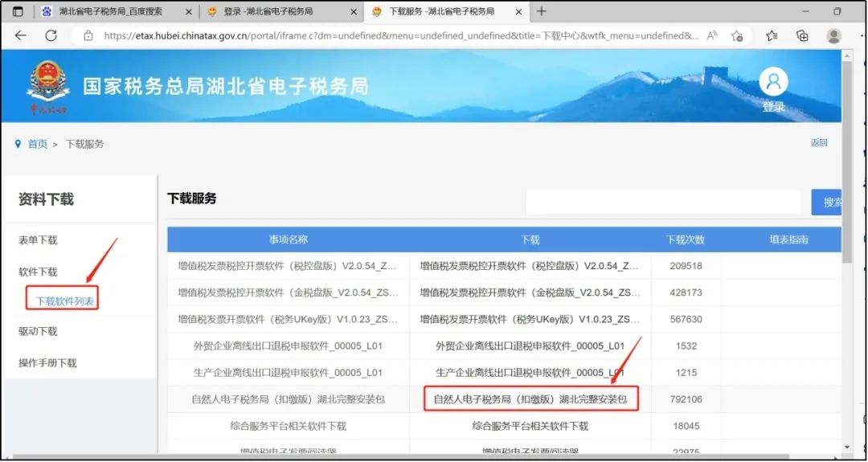
Task: Click the browser back arrow
Action: coord(20,36)
